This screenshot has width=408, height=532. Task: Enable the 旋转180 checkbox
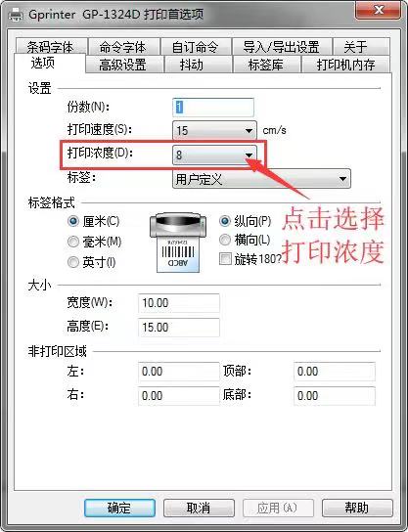[x=225, y=259]
